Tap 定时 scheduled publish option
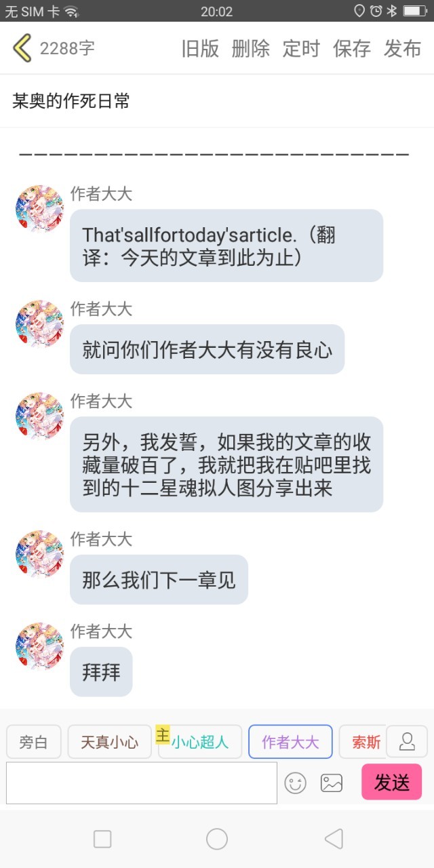 tap(301, 49)
